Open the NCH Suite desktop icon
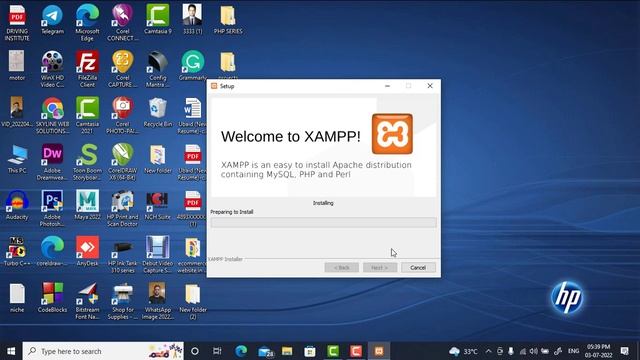Screen dimensions: 640x360 click(x=158, y=205)
